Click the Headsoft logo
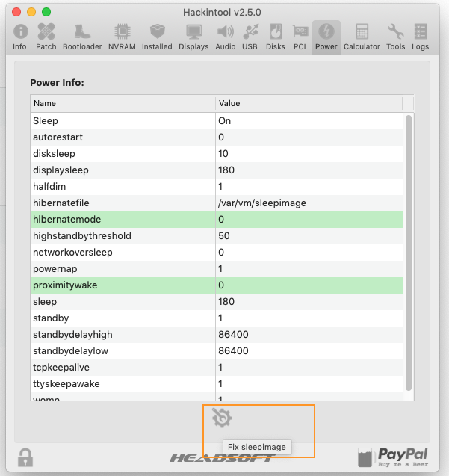This screenshot has width=449, height=476. (222, 458)
